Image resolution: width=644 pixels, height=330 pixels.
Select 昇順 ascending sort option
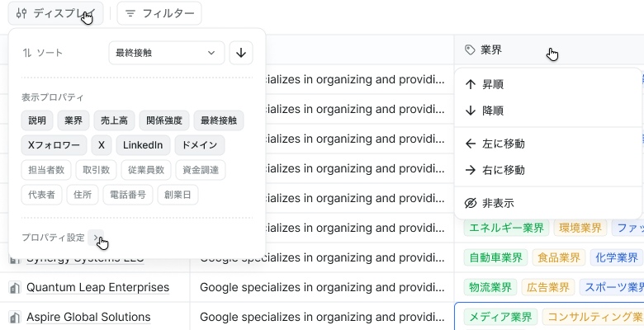pyautogui.click(x=548, y=84)
